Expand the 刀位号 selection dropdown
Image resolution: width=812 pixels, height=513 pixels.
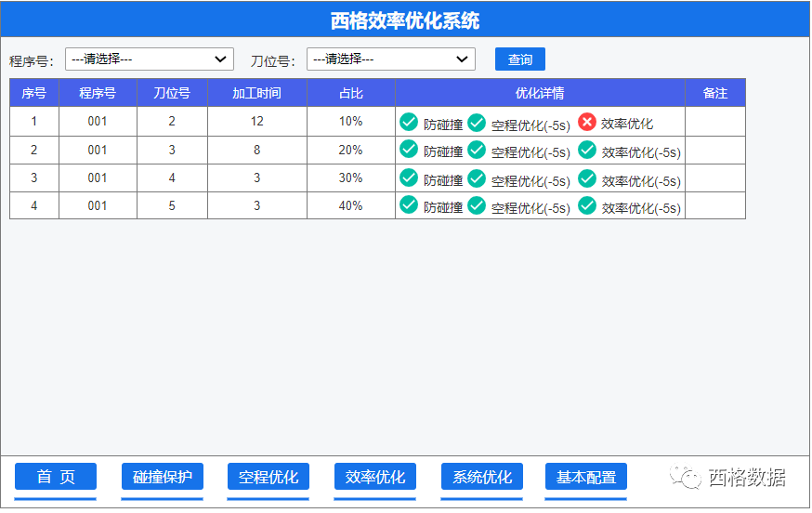390,59
